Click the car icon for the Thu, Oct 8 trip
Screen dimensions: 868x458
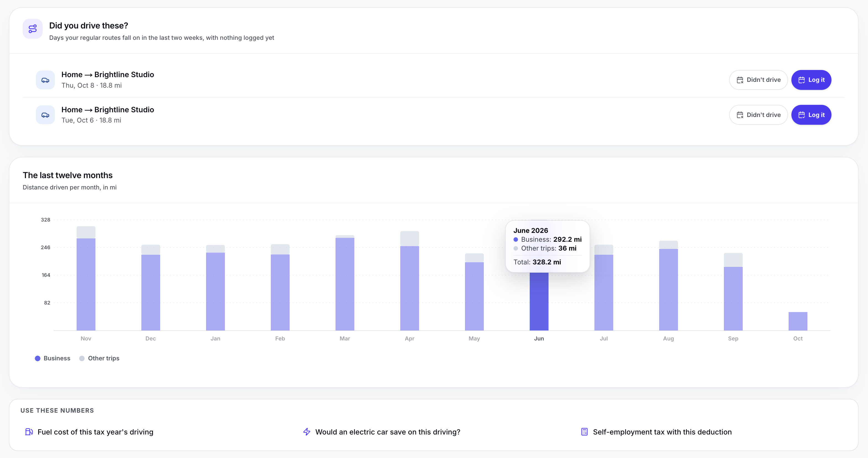(x=45, y=80)
